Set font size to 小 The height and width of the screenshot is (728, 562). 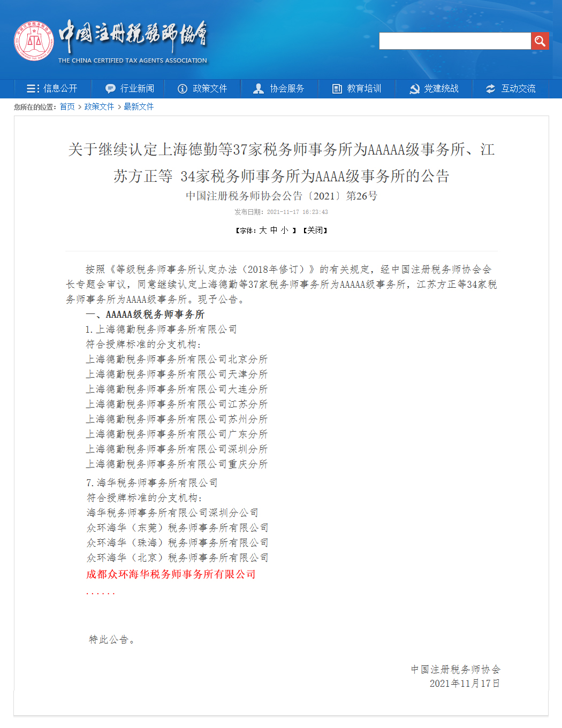284,231
